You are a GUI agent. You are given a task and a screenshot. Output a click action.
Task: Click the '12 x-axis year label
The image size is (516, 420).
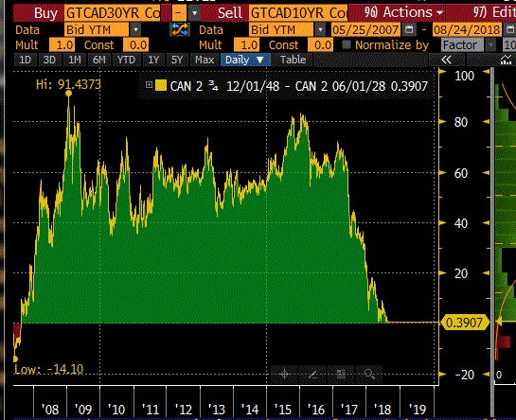click(x=184, y=410)
